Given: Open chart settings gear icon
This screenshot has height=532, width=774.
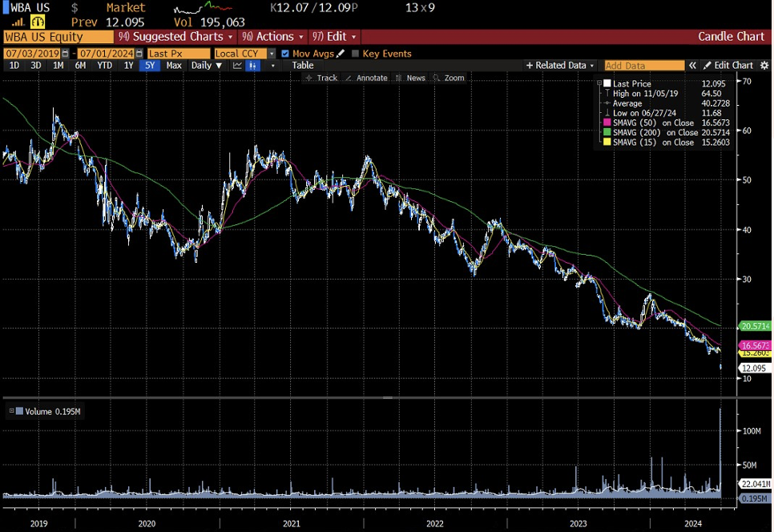Looking at the screenshot, I should coord(764,65).
